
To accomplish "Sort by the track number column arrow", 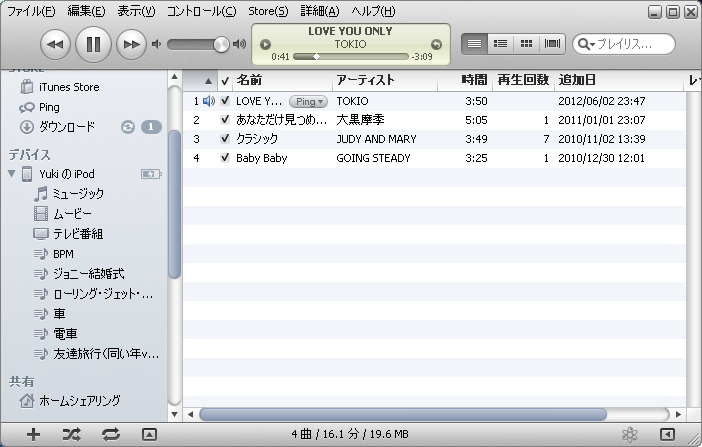I will tap(208, 81).
